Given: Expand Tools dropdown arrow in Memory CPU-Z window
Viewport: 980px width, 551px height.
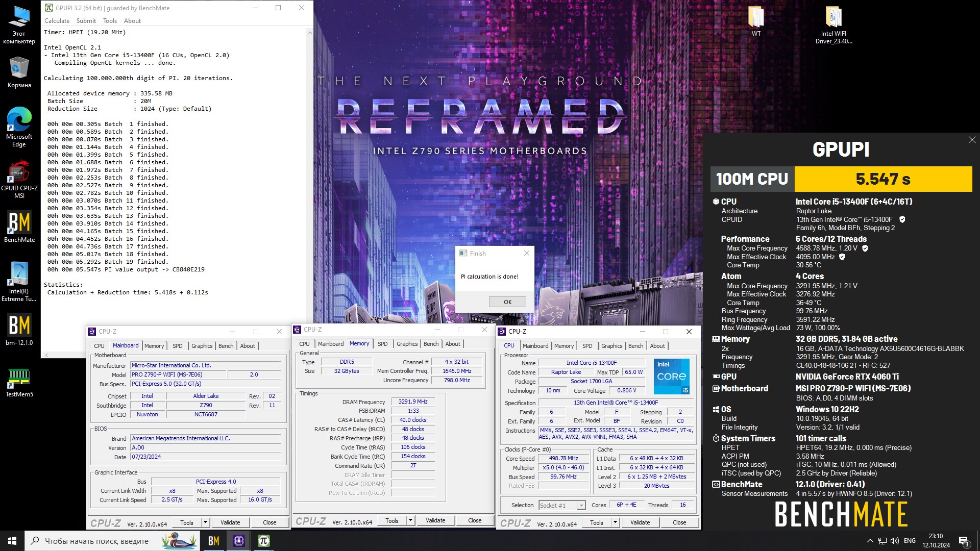Looking at the screenshot, I should click(410, 520).
